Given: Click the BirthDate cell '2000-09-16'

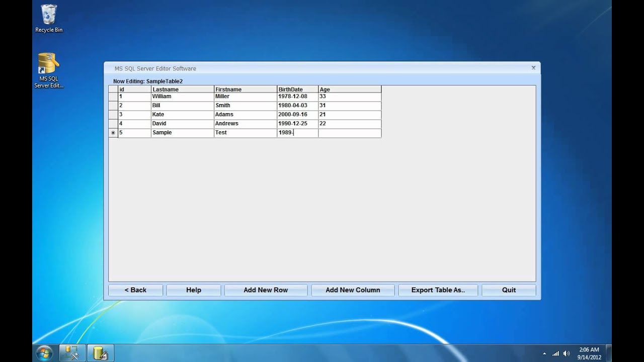Looking at the screenshot, I should [x=297, y=115].
